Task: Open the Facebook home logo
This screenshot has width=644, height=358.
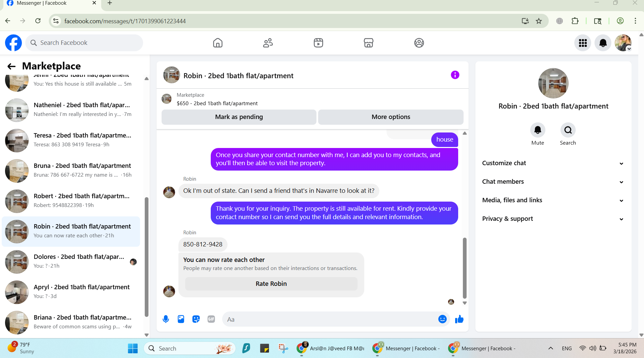Action: (13, 43)
